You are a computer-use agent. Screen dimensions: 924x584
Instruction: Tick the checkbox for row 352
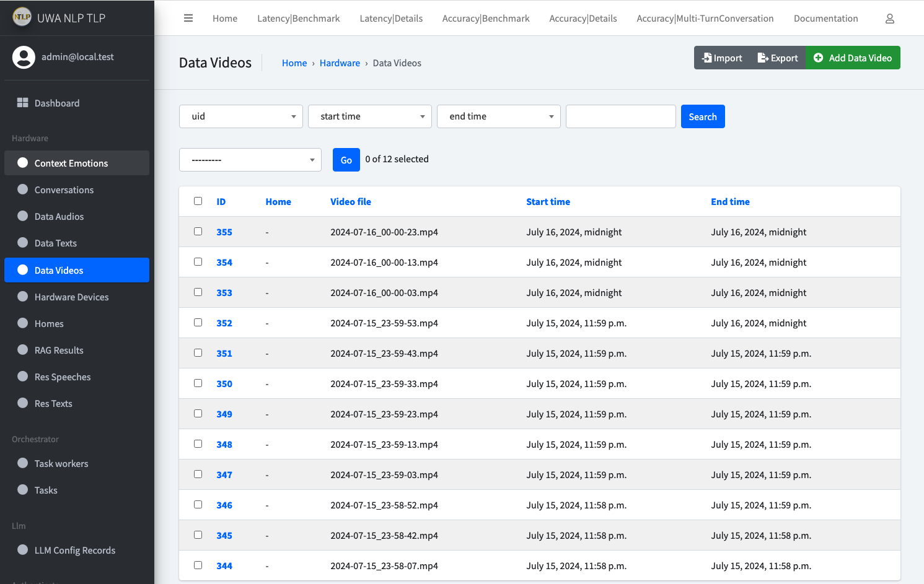198,323
